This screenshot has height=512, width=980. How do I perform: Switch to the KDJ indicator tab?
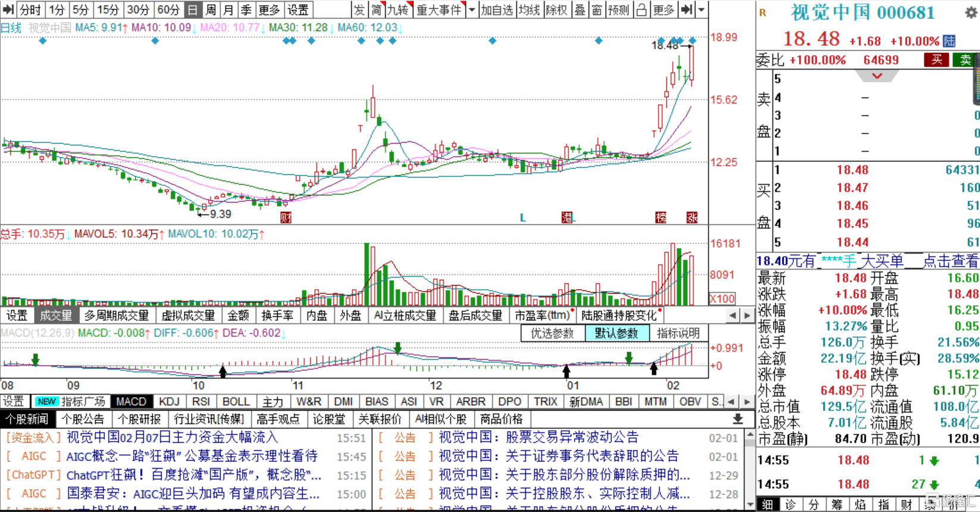170,402
